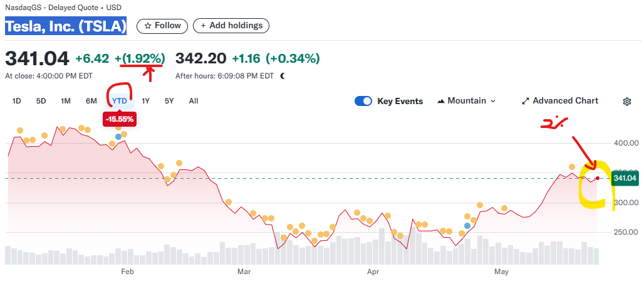Image resolution: width=644 pixels, height=281 pixels.
Task: Click the May x-axis label
Action: click(502, 272)
